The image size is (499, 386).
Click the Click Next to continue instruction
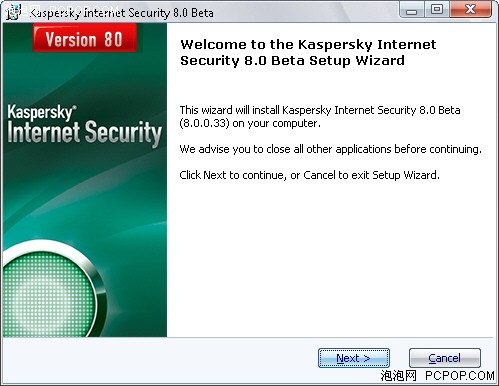click(x=309, y=175)
